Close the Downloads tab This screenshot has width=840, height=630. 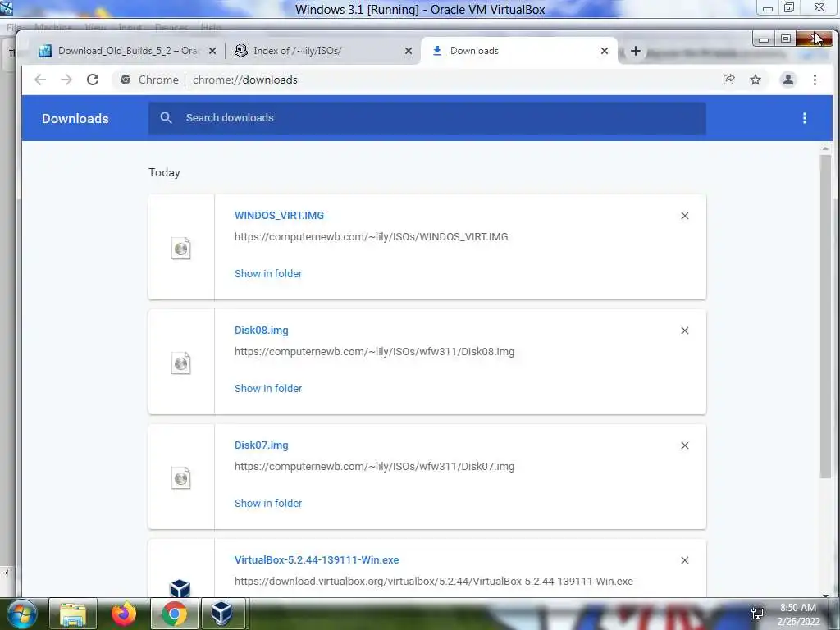[605, 51]
